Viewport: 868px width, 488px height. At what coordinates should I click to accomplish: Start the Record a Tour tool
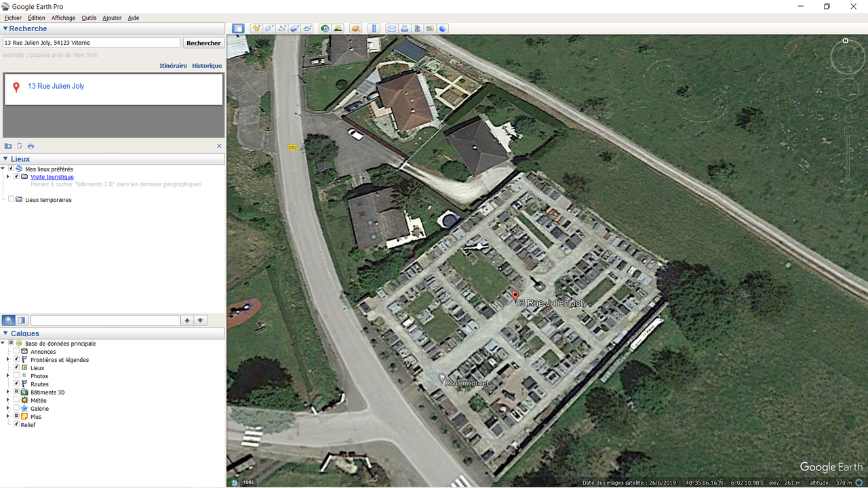click(x=308, y=28)
